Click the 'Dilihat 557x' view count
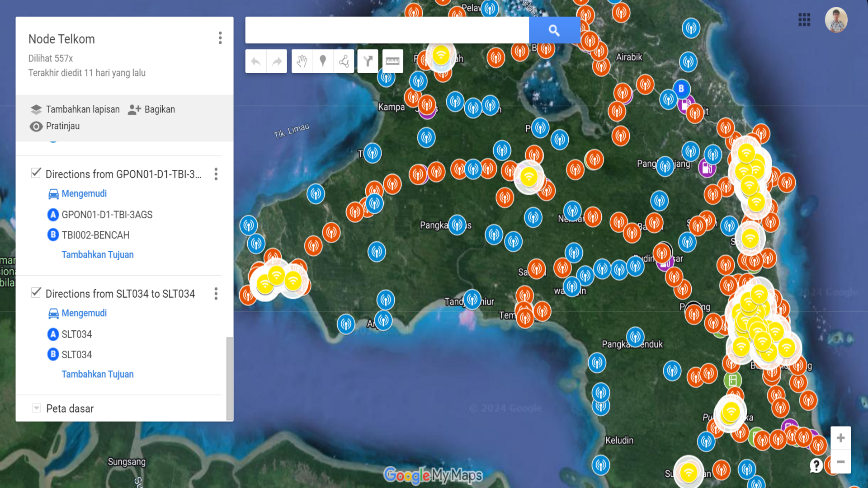The image size is (868, 488). click(x=51, y=58)
